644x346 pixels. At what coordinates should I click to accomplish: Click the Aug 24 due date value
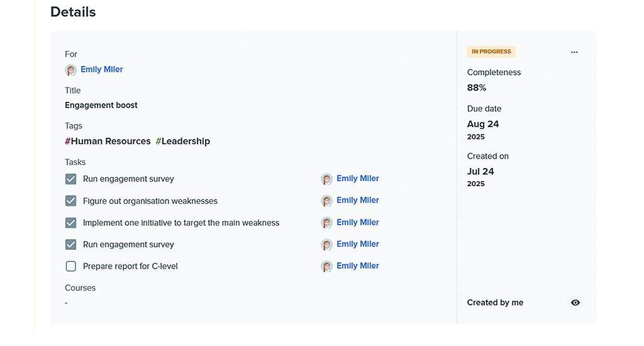point(483,124)
